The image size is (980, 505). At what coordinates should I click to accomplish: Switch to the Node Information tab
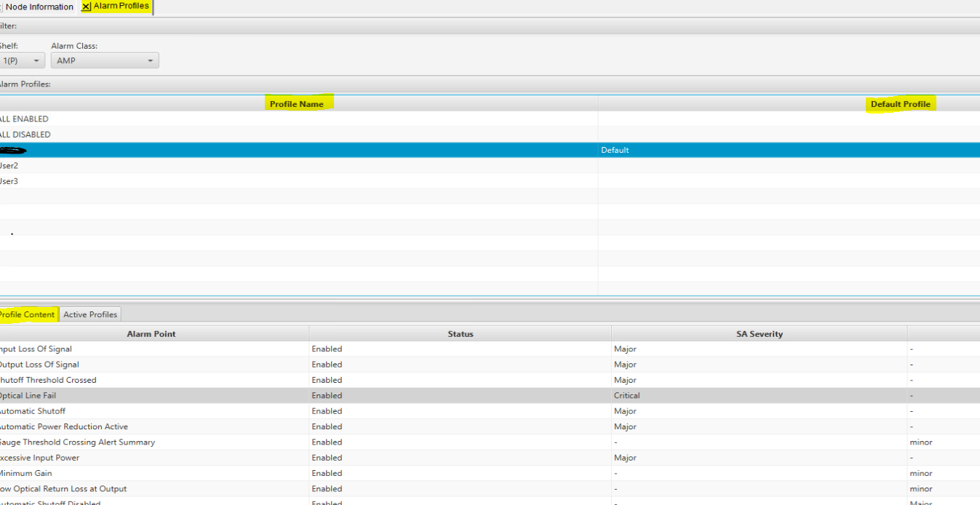pos(39,7)
